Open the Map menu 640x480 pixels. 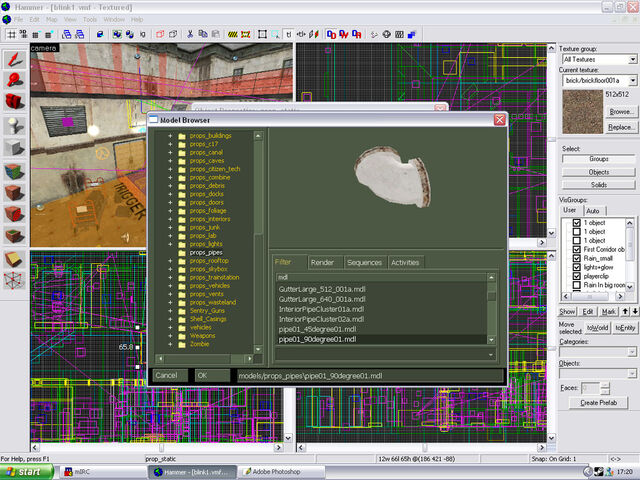tap(51, 19)
